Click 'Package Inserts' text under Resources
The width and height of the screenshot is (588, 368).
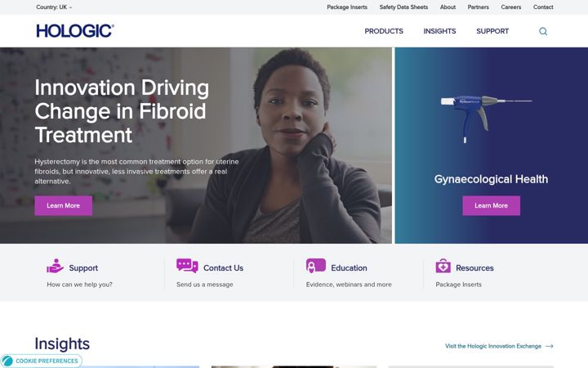click(x=458, y=285)
